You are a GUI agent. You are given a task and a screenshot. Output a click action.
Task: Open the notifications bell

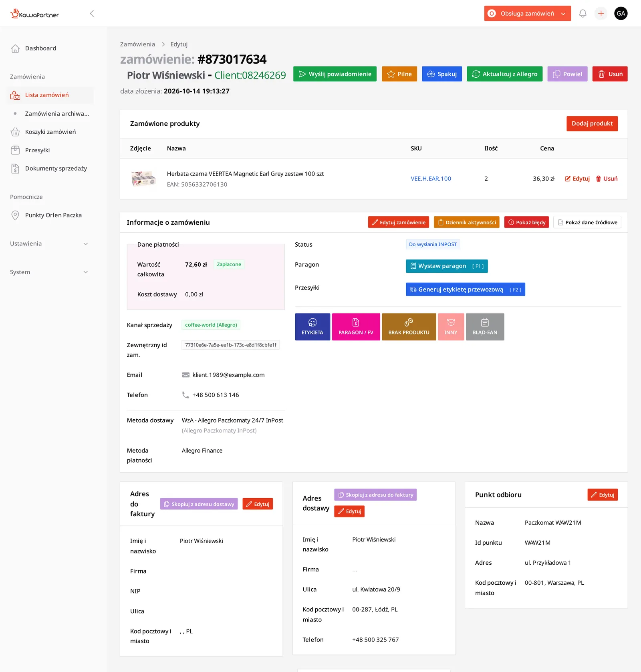click(583, 14)
